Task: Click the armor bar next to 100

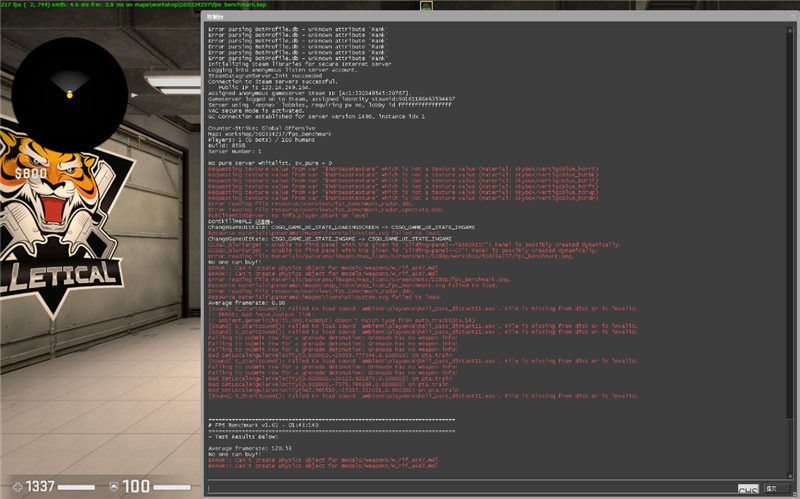Action: (x=172, y=487)
